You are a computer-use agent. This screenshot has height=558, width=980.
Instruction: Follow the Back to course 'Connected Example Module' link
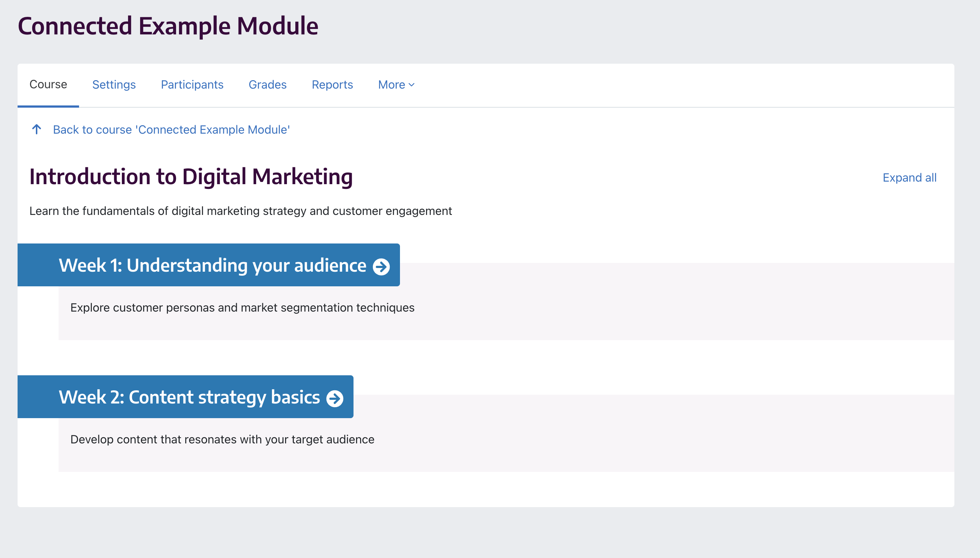point(171,130)
